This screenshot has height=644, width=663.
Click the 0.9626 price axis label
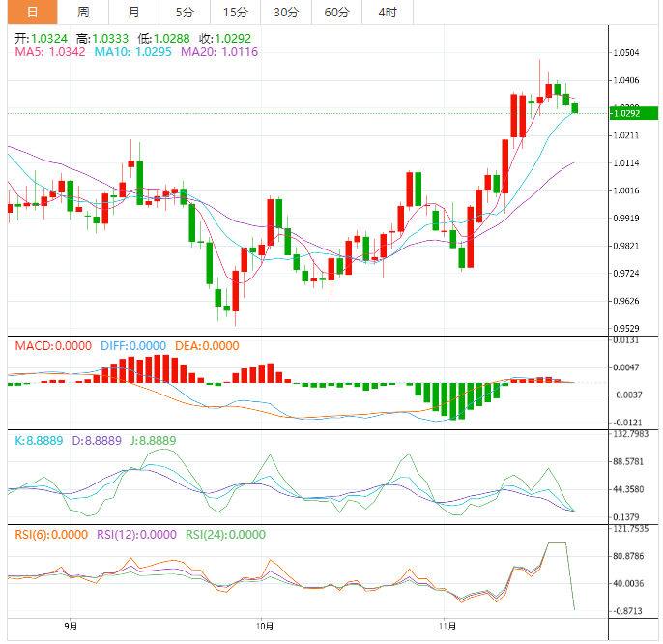tap(626, 301)
